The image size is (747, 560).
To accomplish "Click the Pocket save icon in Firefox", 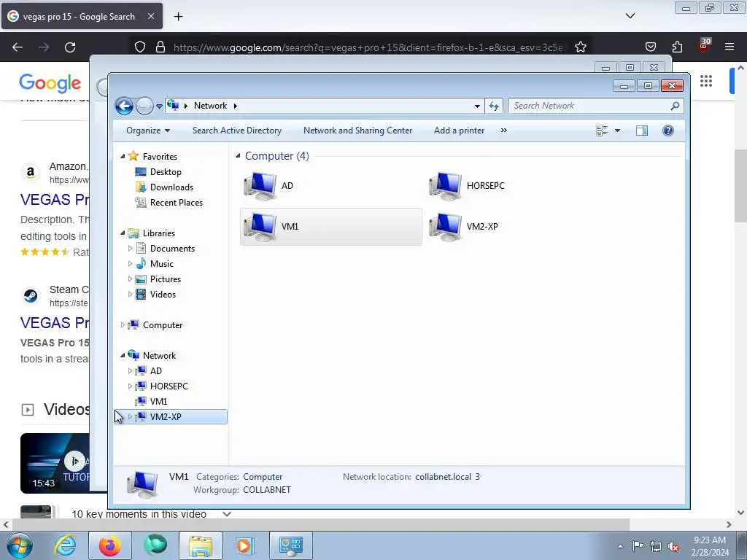I will pyautogui.click(x=650, y=47).
